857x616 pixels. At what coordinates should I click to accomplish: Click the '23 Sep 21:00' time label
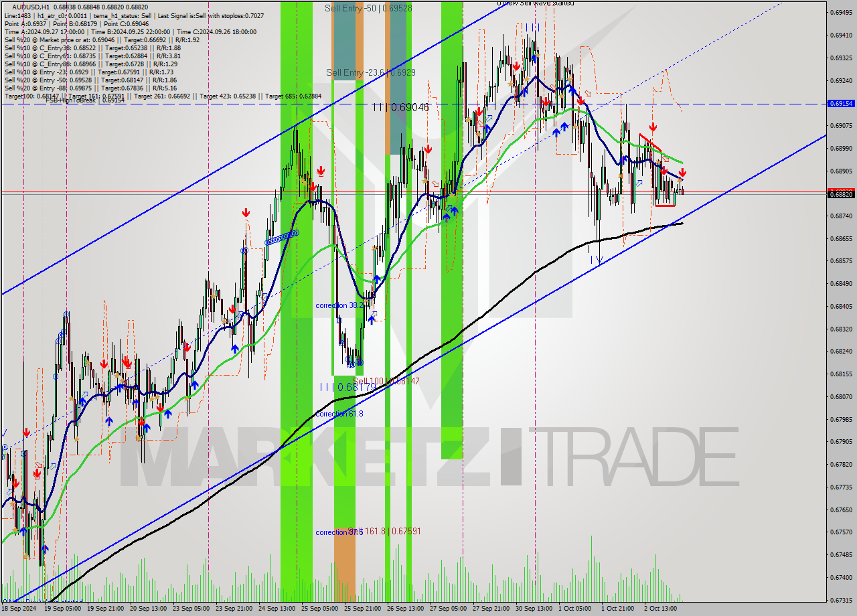coord(233,609)
